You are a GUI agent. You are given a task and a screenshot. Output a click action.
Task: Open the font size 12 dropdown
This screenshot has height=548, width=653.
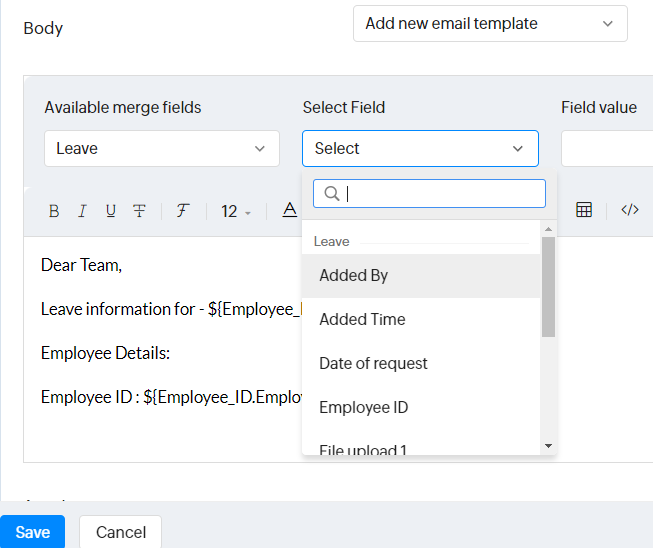236,211
